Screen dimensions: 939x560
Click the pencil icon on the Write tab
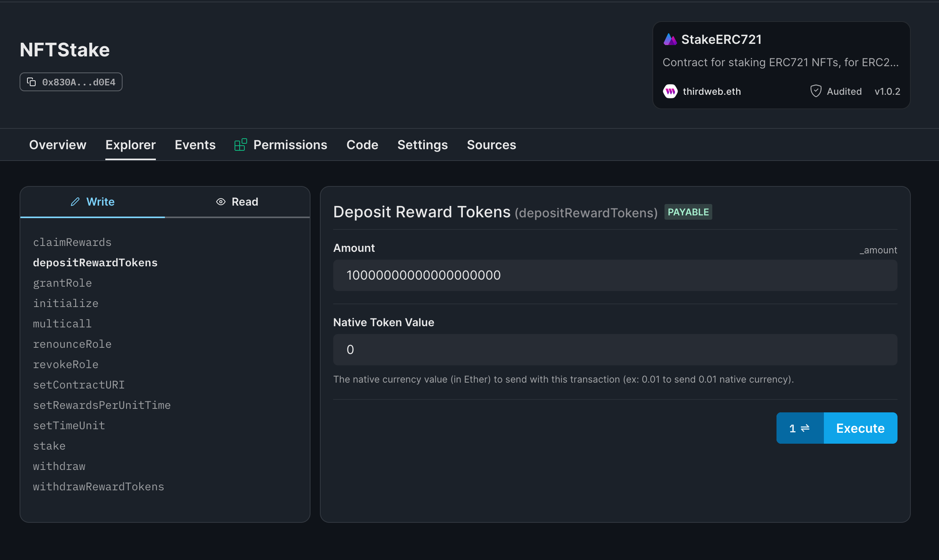(75, 201)
